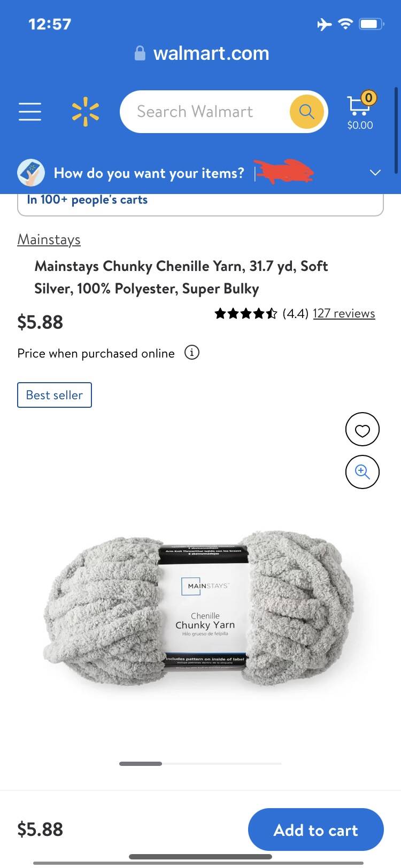Tap the star rating display

point(246,313)
